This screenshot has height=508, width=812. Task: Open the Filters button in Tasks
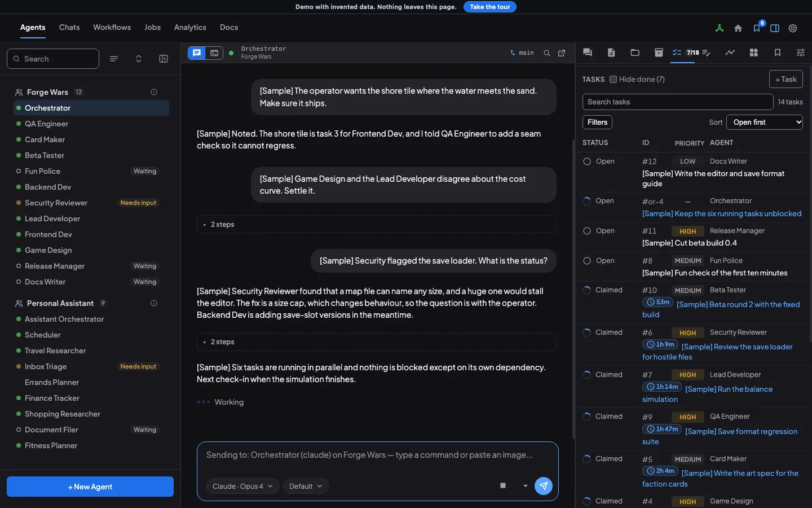[x=597, y=122]
